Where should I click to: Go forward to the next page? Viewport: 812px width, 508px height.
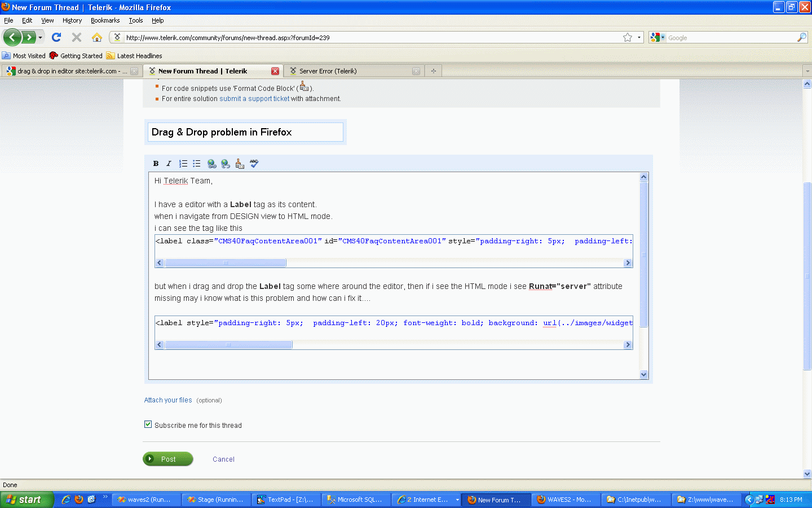click(x=29, y=38)
